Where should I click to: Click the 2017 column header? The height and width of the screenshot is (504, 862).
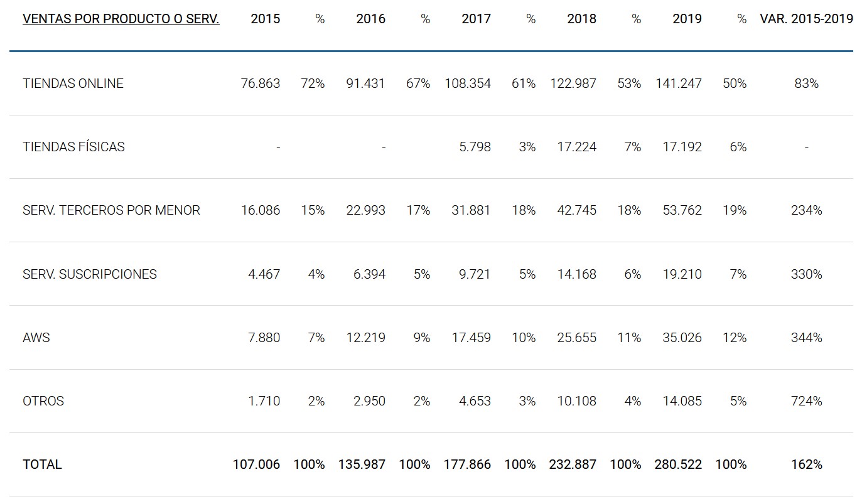[476, 19]
